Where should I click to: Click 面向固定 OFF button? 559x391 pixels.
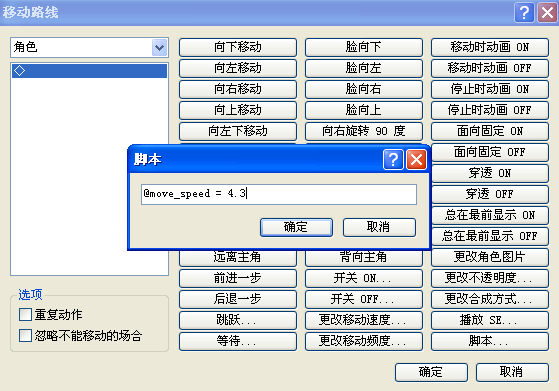click(490, 152)
